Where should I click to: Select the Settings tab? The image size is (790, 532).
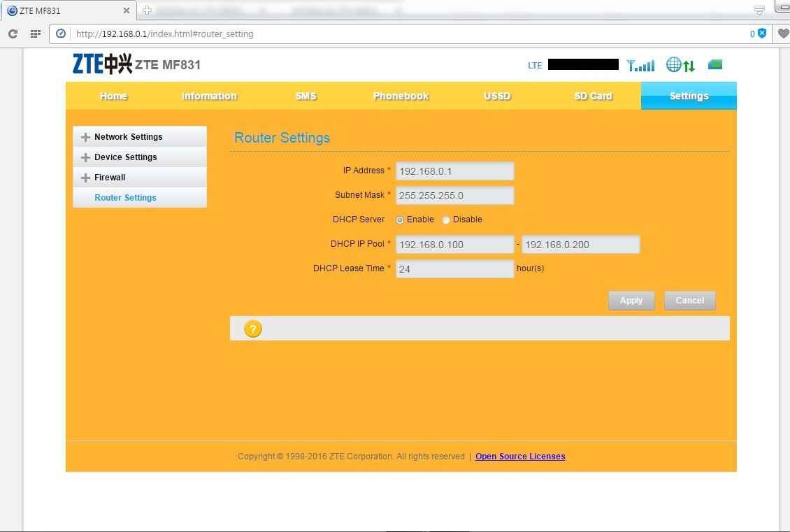point(689,96)
